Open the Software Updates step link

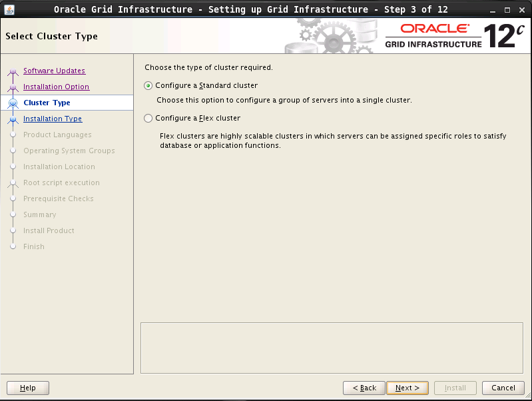click(x=54, y=71)
